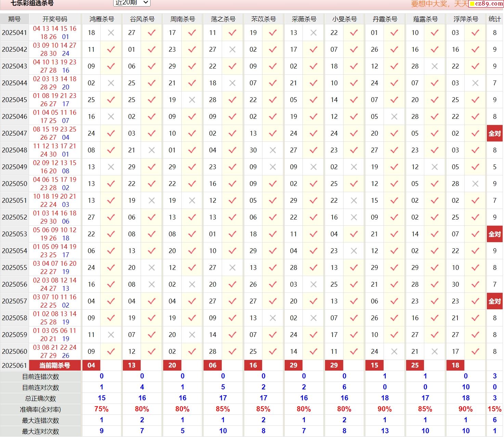
Task: Select the 采薇杀号 column header
Action: (x=304, y=19)
